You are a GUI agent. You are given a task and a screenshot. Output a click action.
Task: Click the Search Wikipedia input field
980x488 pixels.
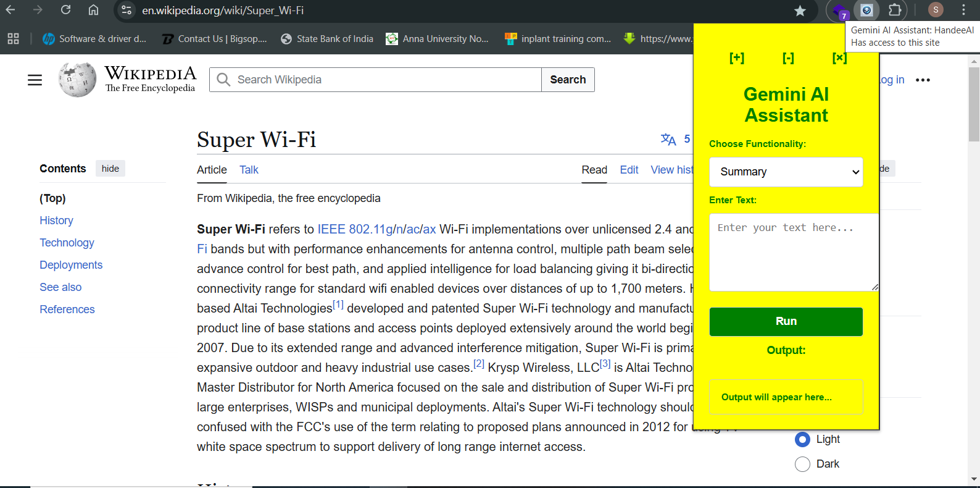(x=375, y=80)
